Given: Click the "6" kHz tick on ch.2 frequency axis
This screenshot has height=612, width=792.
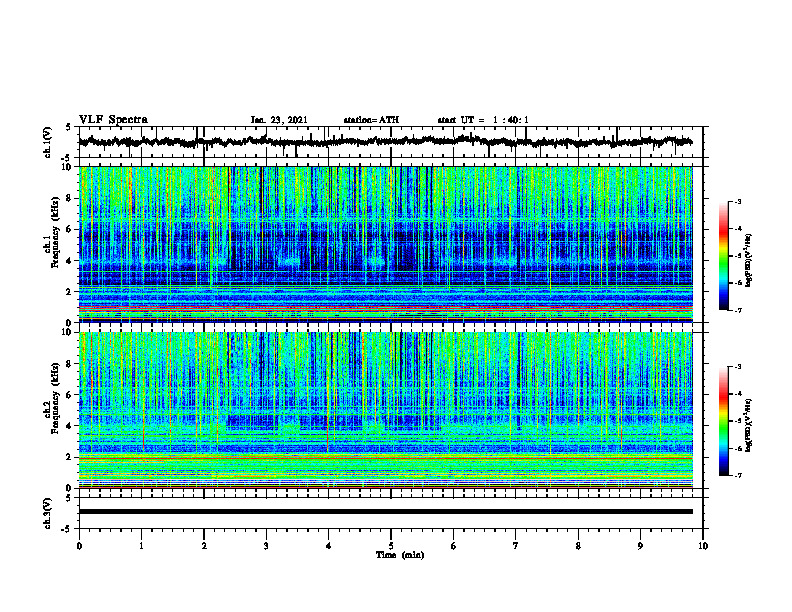Looking at the screenshot, I should pos(70,395).
